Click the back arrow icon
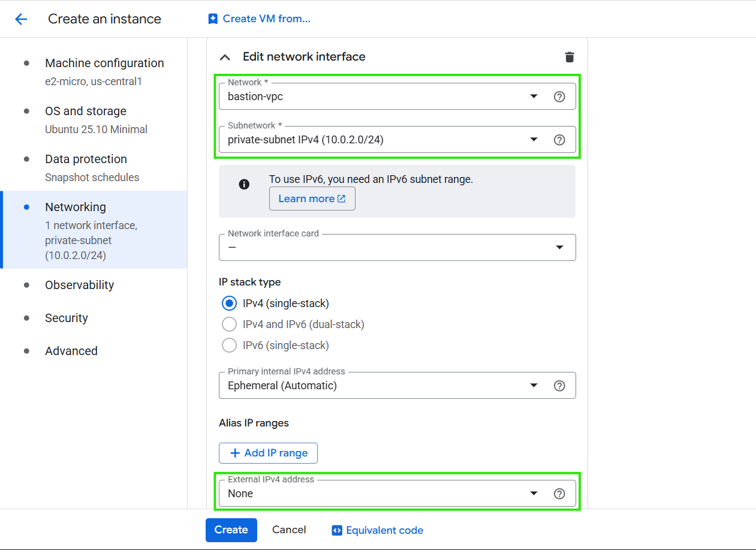 (x=21, y=19)
